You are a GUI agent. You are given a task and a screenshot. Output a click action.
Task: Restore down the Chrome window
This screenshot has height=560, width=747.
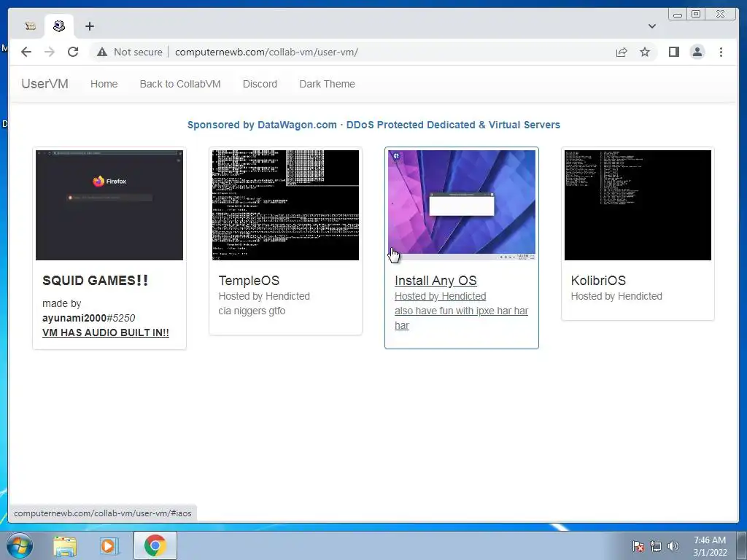(696, 15)
